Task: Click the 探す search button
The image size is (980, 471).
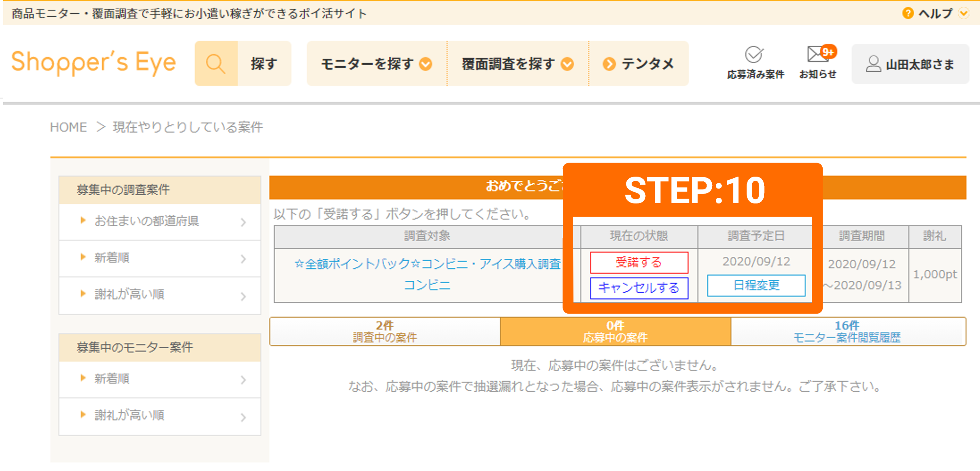Action: tap(264, 64)
